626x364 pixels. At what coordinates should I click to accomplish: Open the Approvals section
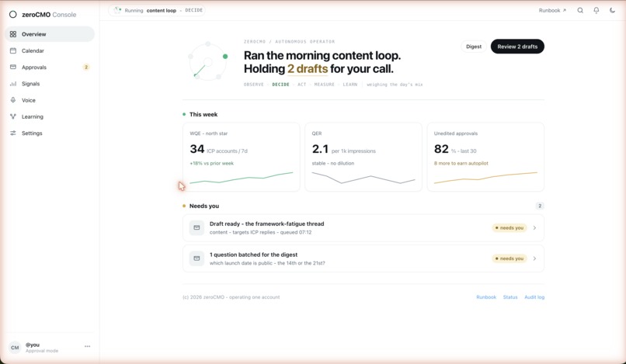(50, 67)
